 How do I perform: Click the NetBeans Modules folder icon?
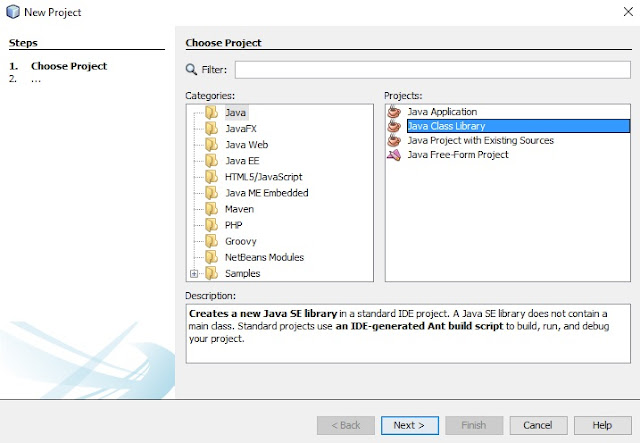pyautogui.click(x=211, y=257)
